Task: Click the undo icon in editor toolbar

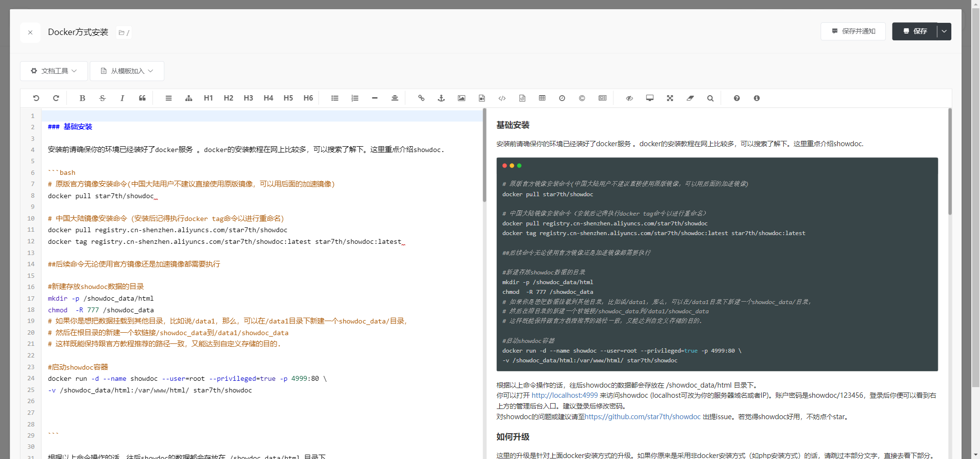Action: (36, 98)
